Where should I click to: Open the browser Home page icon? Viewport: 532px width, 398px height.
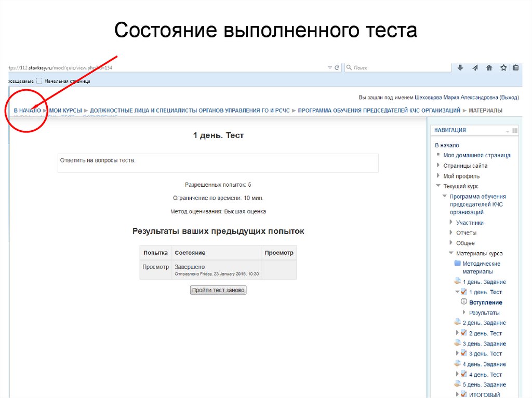pos(489,67)
